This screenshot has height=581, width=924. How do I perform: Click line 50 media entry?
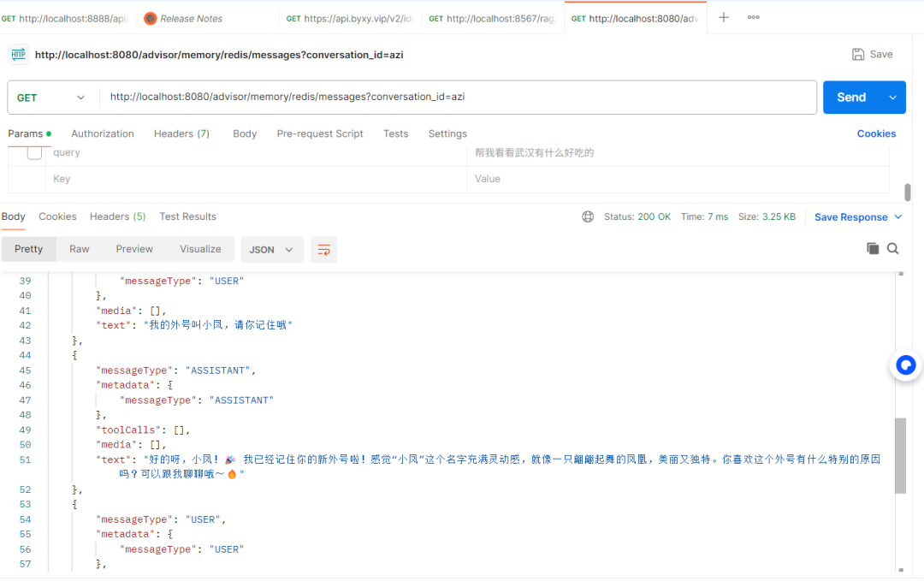131,445
